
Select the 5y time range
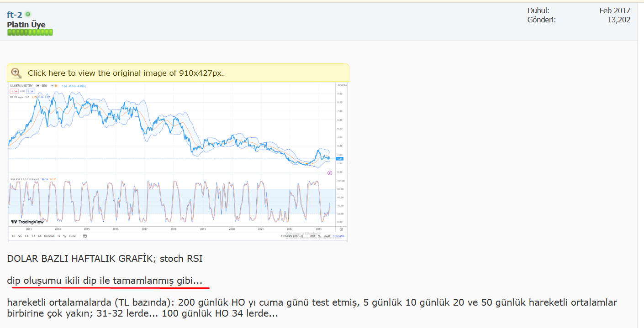click(65, 236)
